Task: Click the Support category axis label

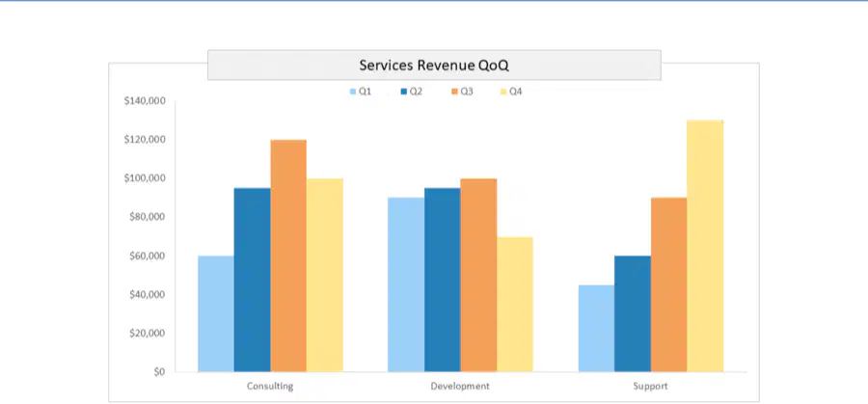Action: [650, 387]
